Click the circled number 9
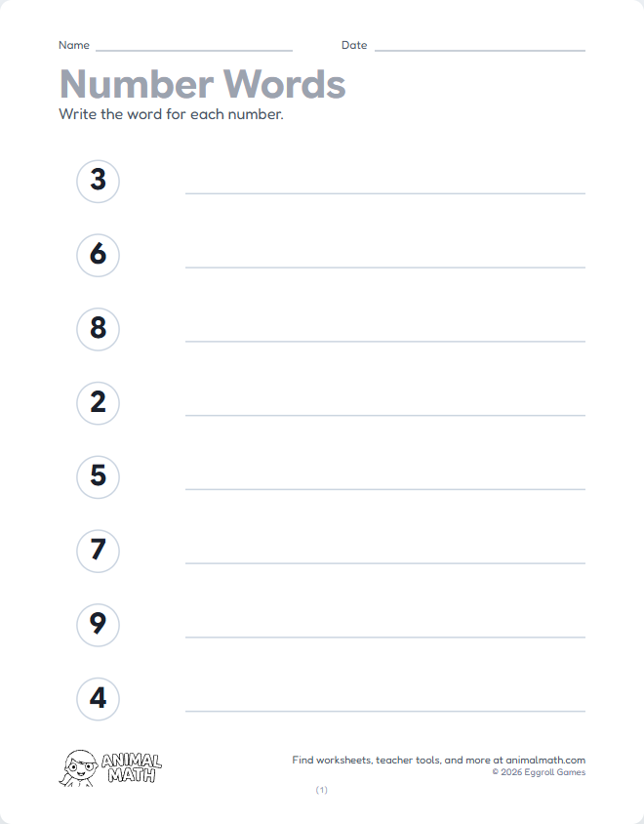The height and width of the screenshot is (824, 644). (98, 625)
